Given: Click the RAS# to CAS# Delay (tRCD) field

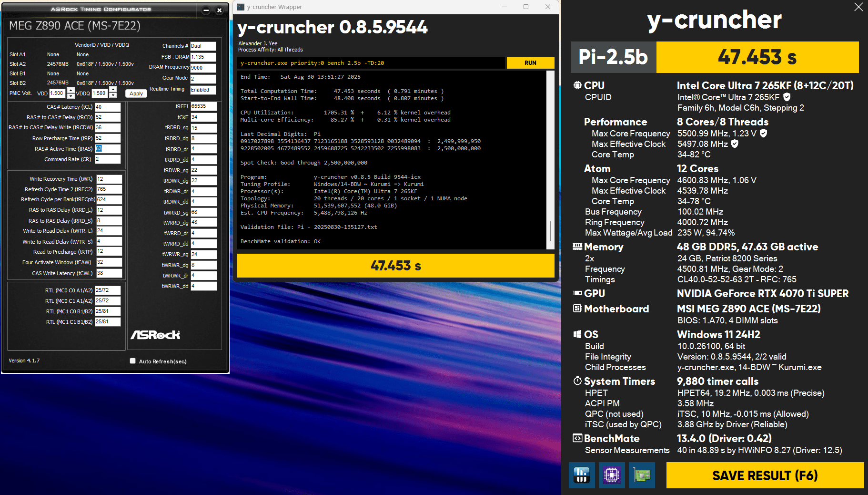Looking at the screenshot, I should 108,117.
